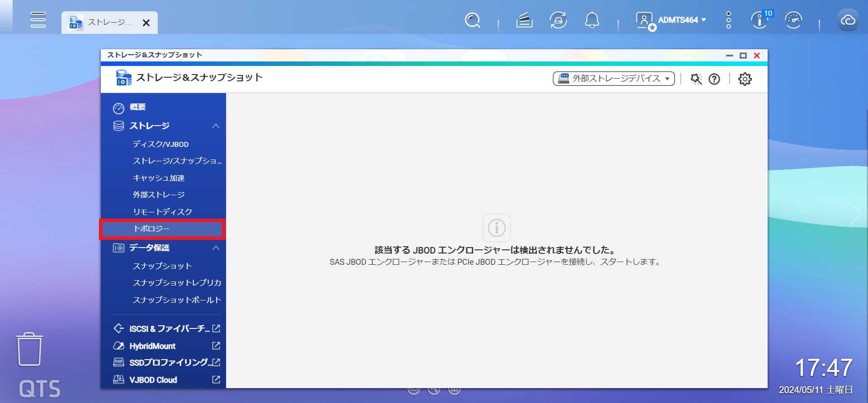Image resolution: width=868 pixels, height=403 pixels.
Task: Close the ストレージ&スナップショット window
Action: click(x=757, y=56)
